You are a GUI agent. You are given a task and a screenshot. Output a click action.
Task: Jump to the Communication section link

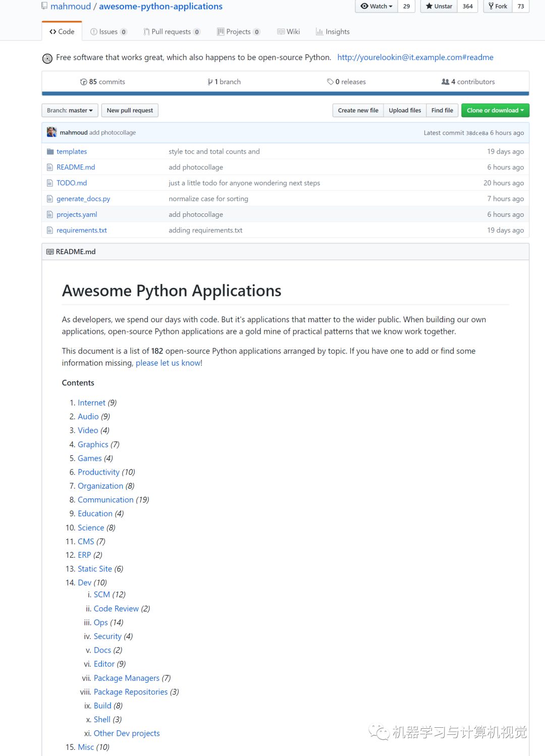[x=105, y=499]
